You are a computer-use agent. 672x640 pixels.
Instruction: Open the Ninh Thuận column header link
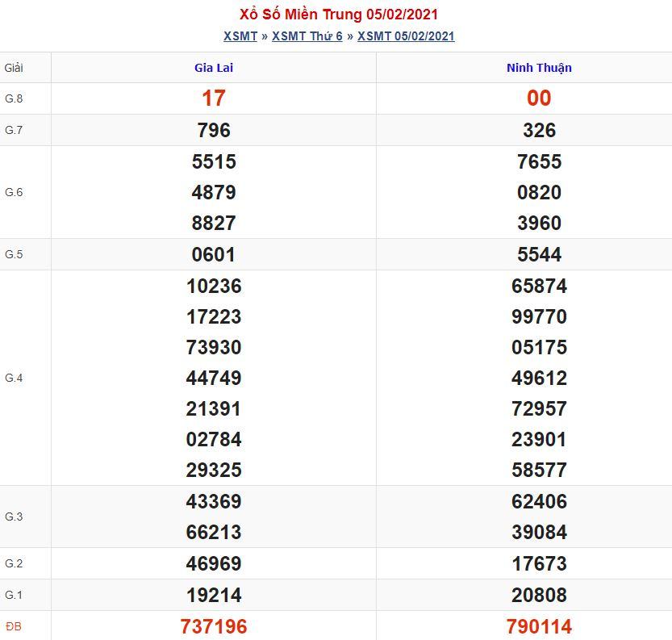pyautogui.click(x=539, y=68)
